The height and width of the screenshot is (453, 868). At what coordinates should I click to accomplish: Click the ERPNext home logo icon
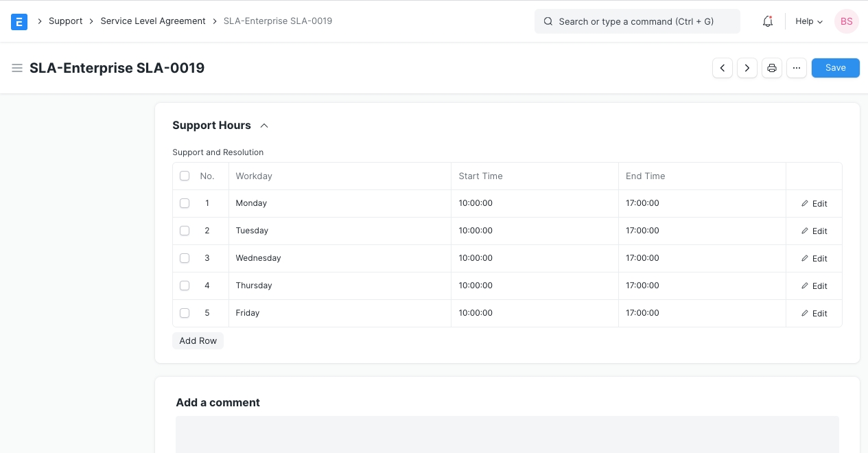click(x=19, y=21)
